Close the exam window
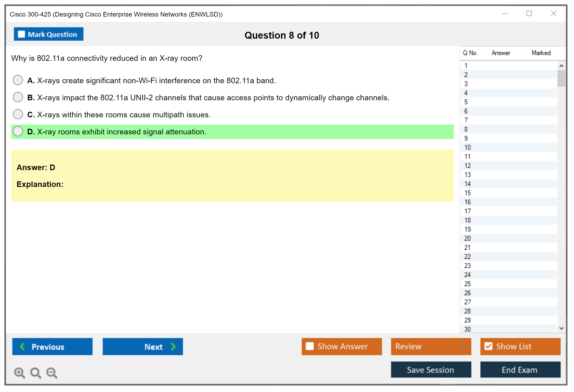Viewport: 574px width, 392px height. tap(553, 14)
